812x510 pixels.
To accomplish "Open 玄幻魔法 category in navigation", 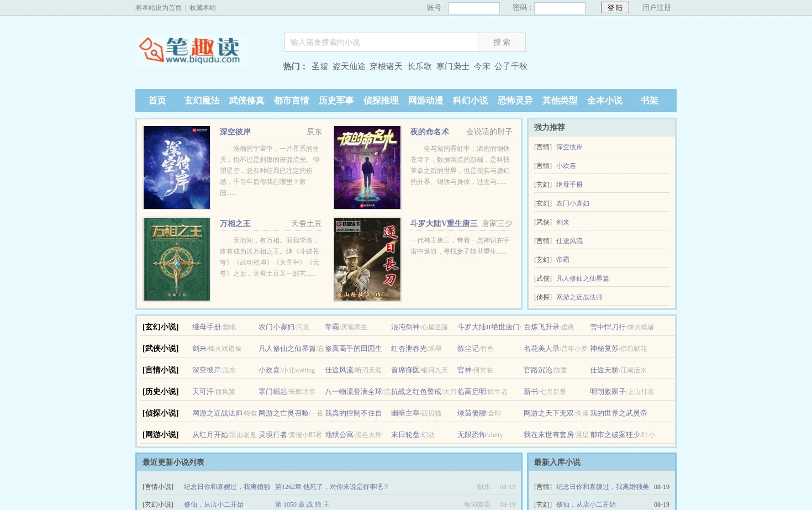I will (202, 101).
